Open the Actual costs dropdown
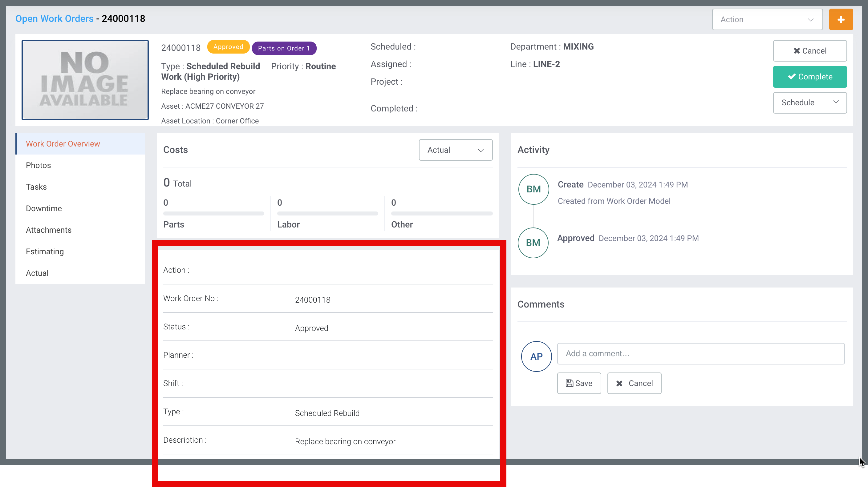 click(455, 150)
